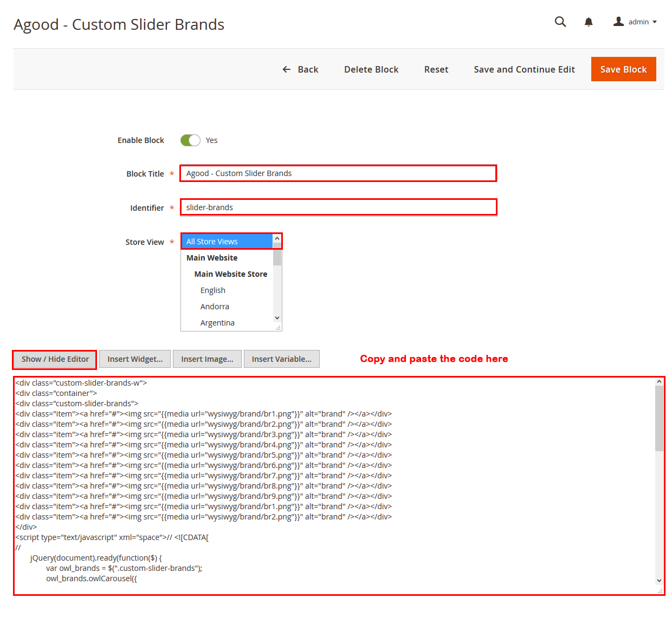
Task: Go back using the Back button
Action: click(300, 69)
